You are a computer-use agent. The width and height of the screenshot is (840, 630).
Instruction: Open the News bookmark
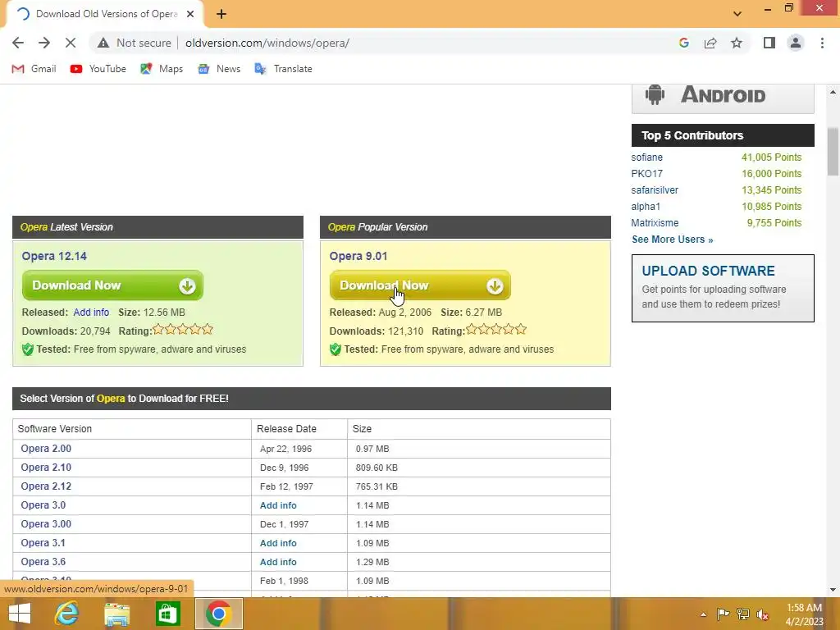point(219,69)
